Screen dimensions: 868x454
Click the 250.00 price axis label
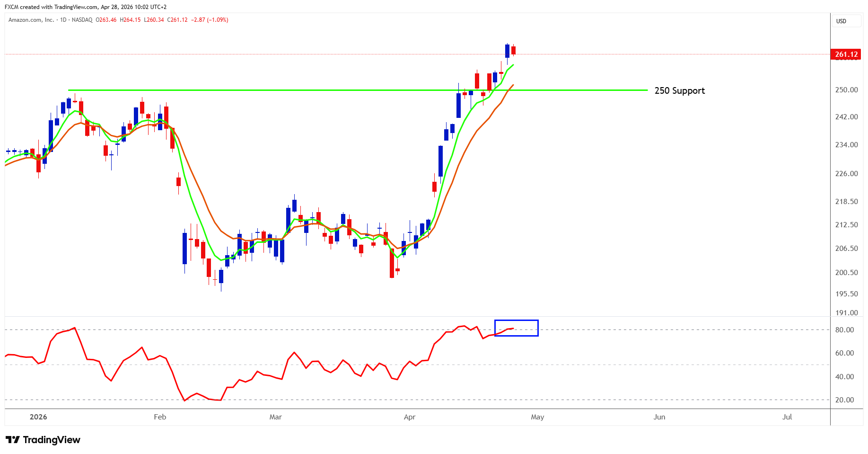pyautogui.click(x=846, y=90)
